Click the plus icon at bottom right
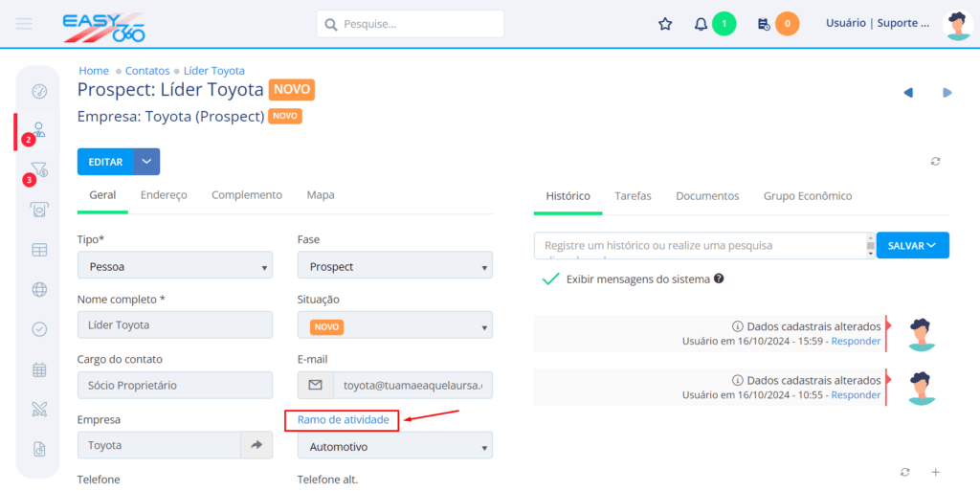This screenshot has height=491, width=980. (936, 472)
